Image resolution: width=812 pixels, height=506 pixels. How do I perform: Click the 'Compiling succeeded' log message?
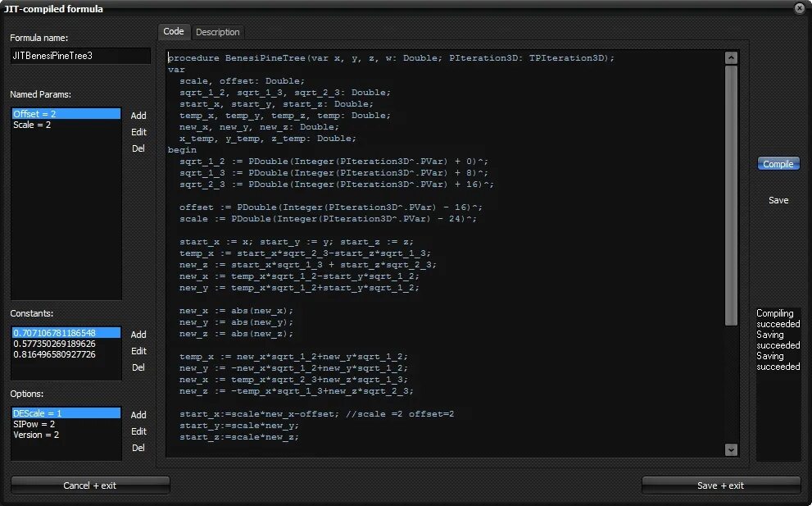click(778, 319)
